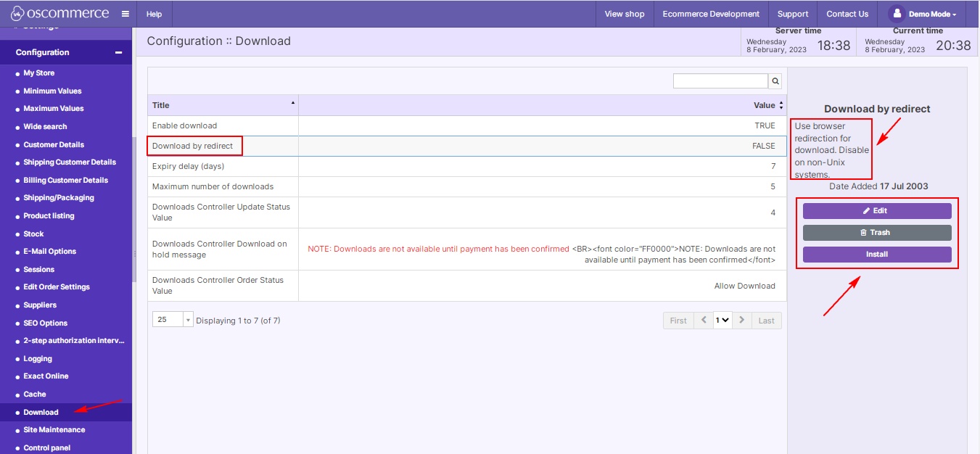Open View shop link
This screenshot has width=980, height=454.
625,14
